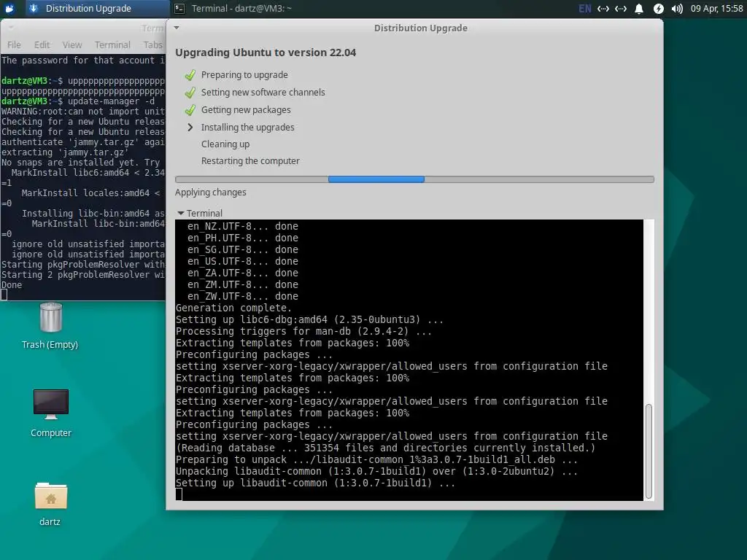Screen dimensions: 747x560
Task: Click the EN keyboard layout indicator
Action: coord(584,9)
